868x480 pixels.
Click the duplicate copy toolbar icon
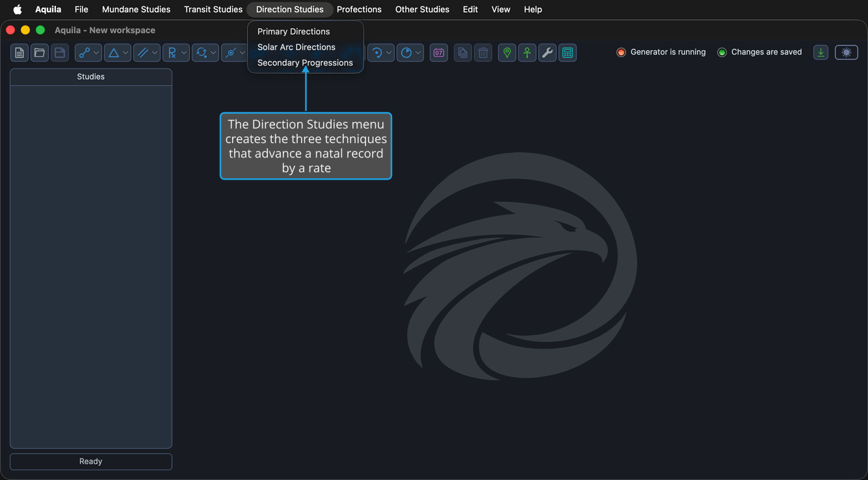point(463,53)
